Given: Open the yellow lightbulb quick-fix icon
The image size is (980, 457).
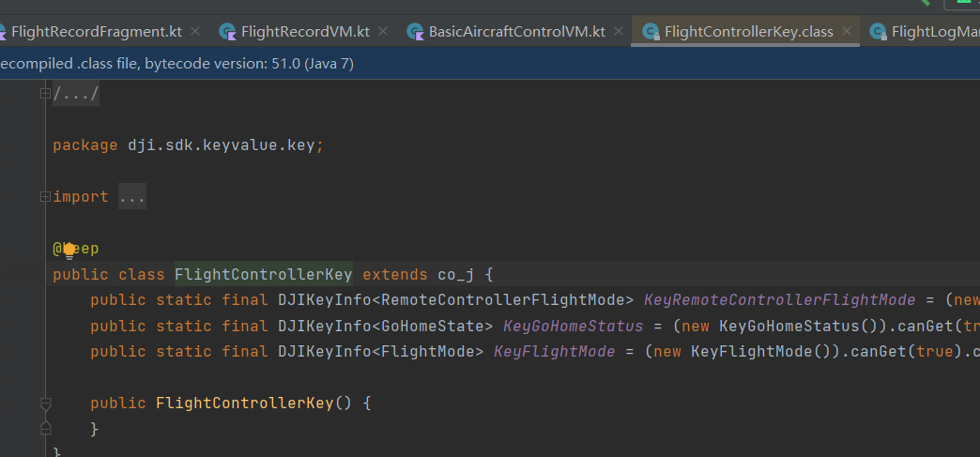Looking at the screenshot, I should (x=69, y=250).
